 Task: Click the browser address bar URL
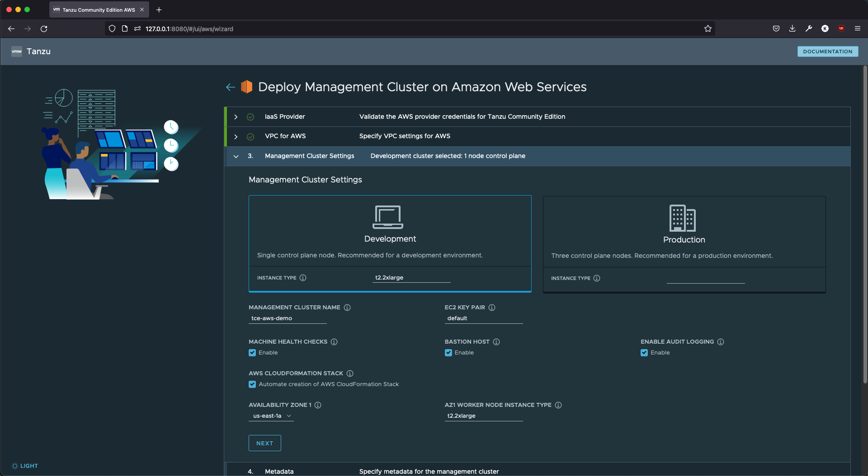189,29
